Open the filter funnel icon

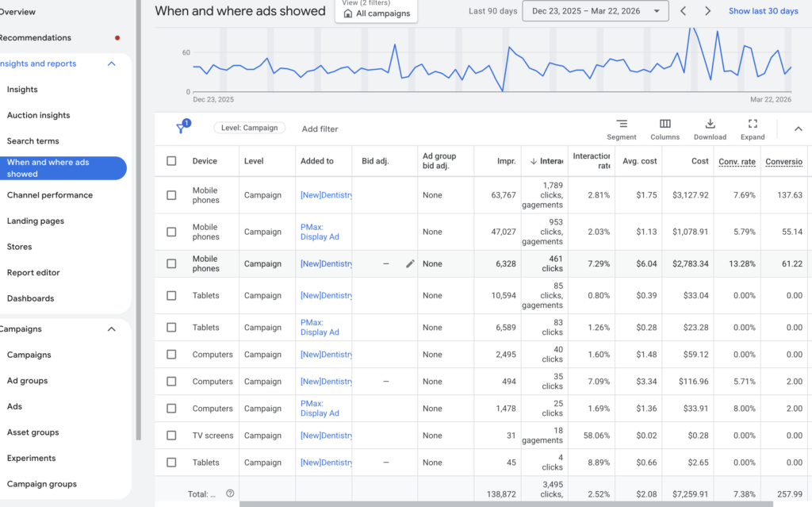pyautogui.click(x=181, y=129)
